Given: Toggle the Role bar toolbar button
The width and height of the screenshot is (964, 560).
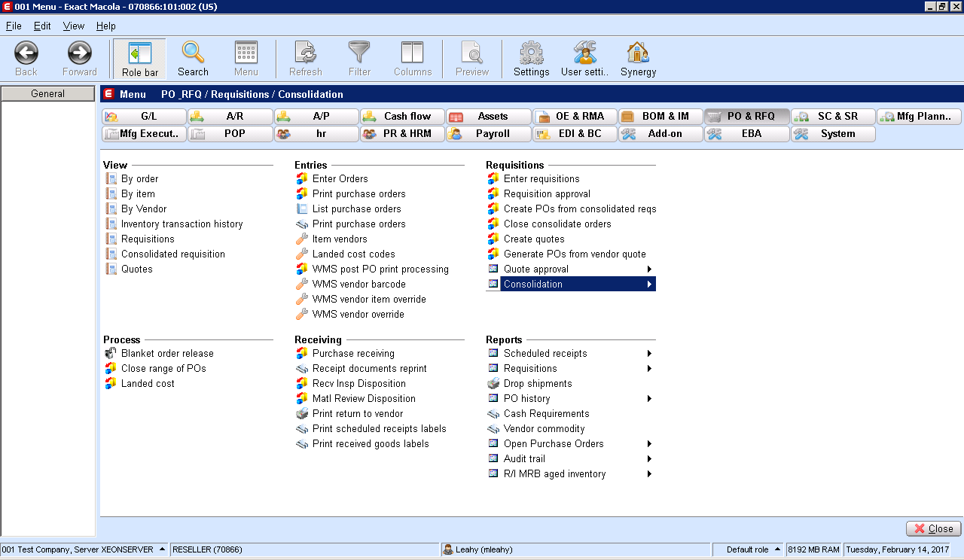Looking at the screenshot, I should click(x=140, y=59).
